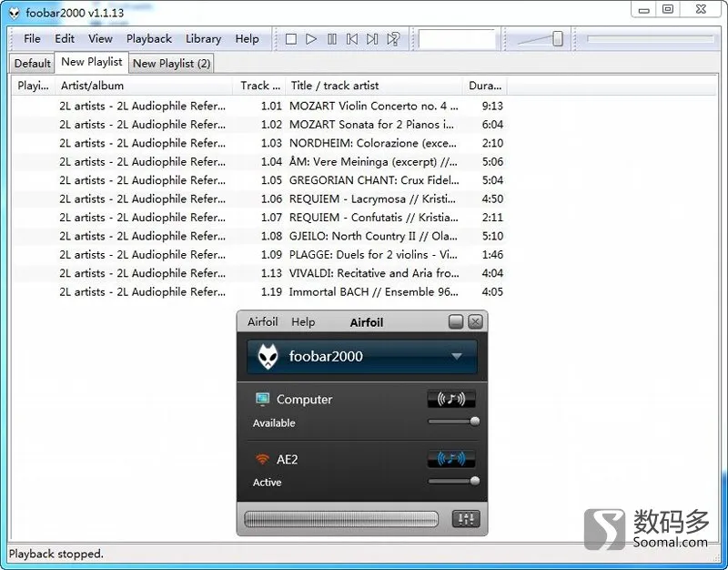Click the Airfoil master level bar
The image size is (728, 570).
pos(340,519)
